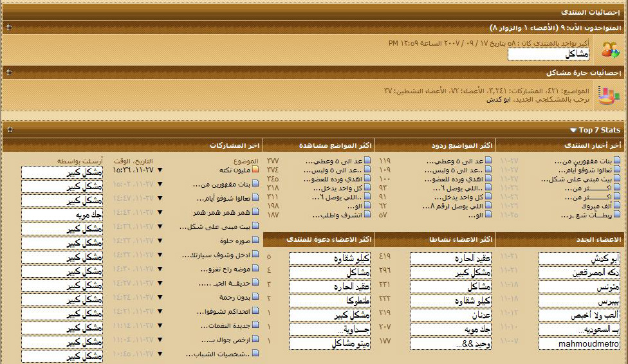Toggle collapse of forum statistics section
This screenshot has width=628, height=364.
9,73
